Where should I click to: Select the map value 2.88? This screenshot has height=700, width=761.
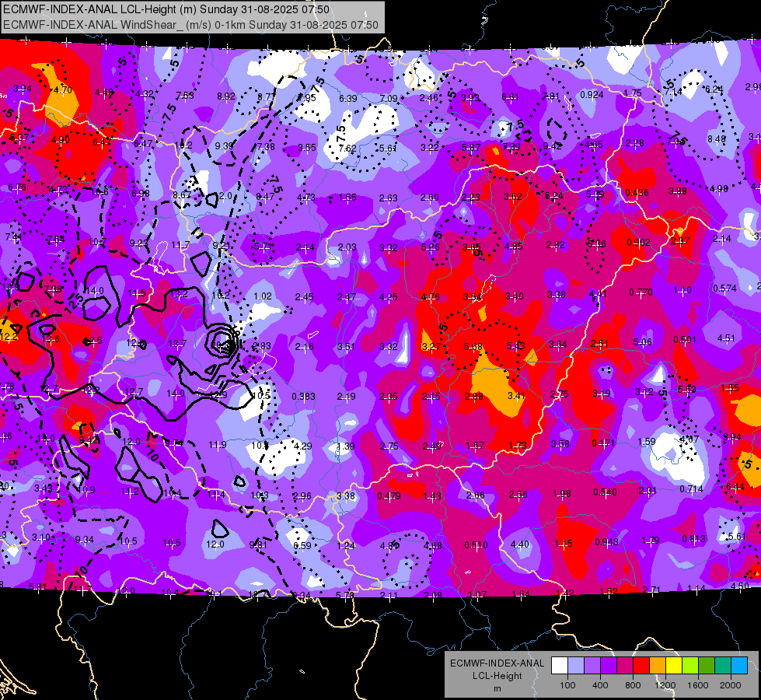(473, 397)
